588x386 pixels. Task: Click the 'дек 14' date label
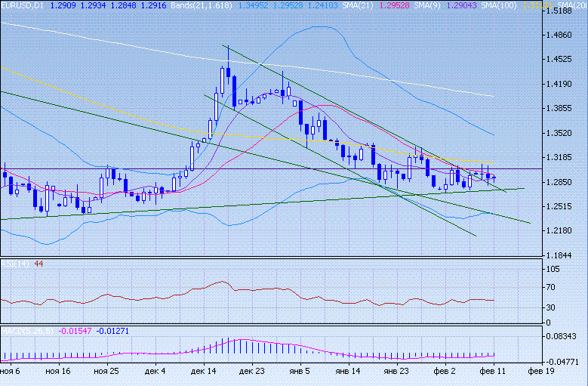tap(203, 372)
